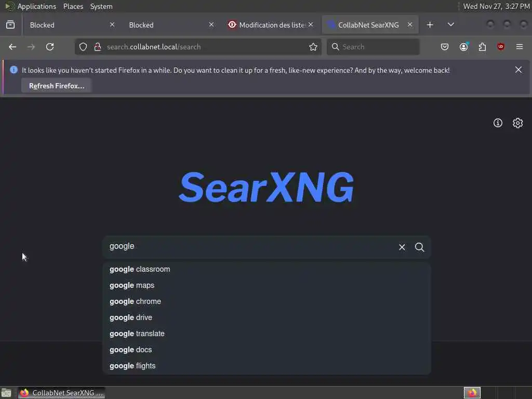Select suggestion google classroom
Screen dimensions: 532x399
pos(267,270)
